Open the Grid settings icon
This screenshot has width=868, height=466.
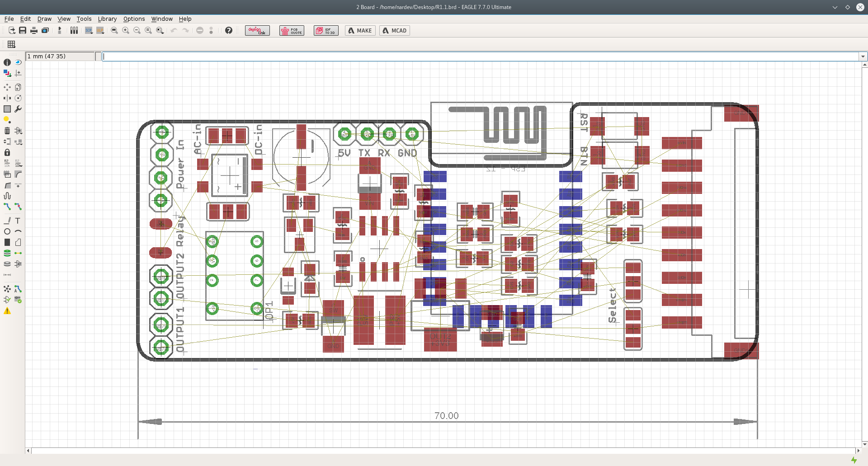point(12,44)
